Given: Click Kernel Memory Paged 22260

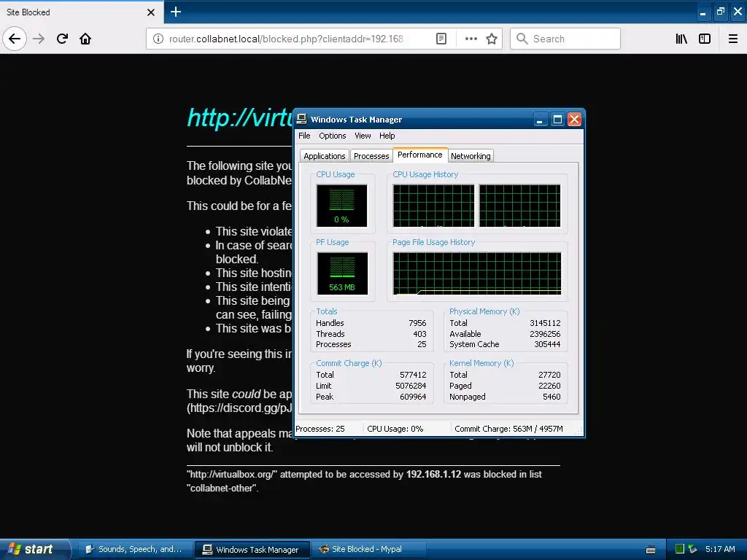Looking at the screenshot, I should pos(549,386).
